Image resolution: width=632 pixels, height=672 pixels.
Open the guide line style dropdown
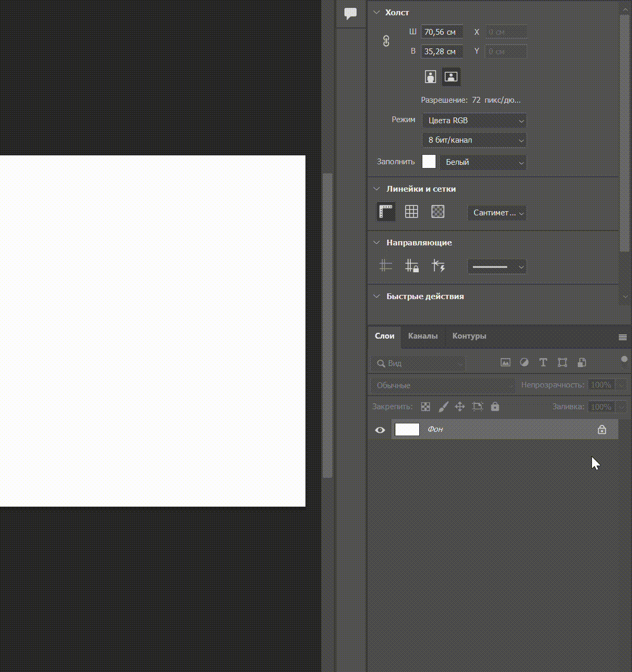pyautogui.click(x=497, y=266)
